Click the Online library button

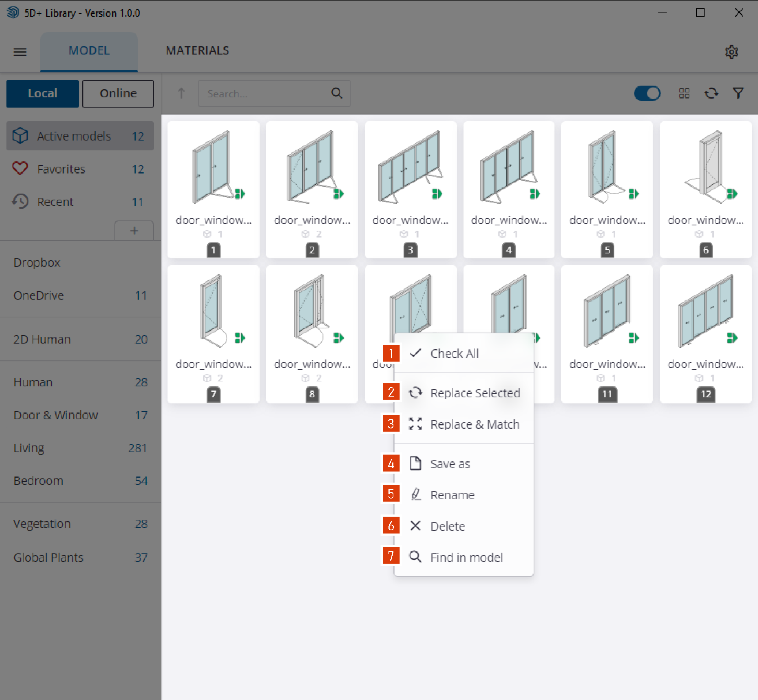click(x=117, y=93)
